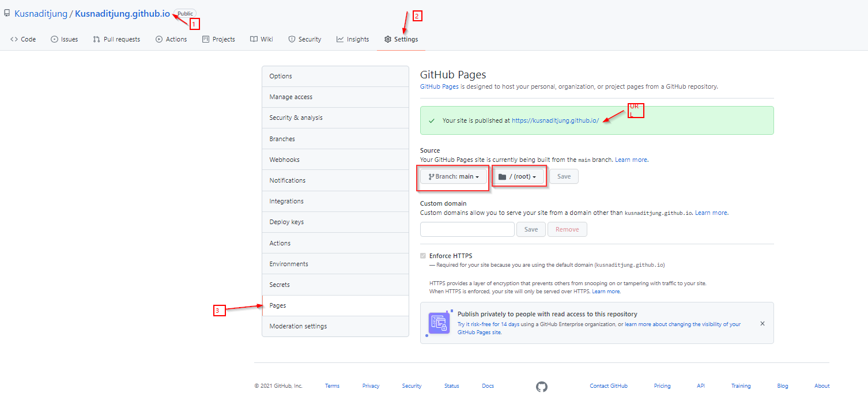Screen dimensions: 868x420
Task: Open the published site URL kusnaditjung.github.io
Action: coord(555,120)
